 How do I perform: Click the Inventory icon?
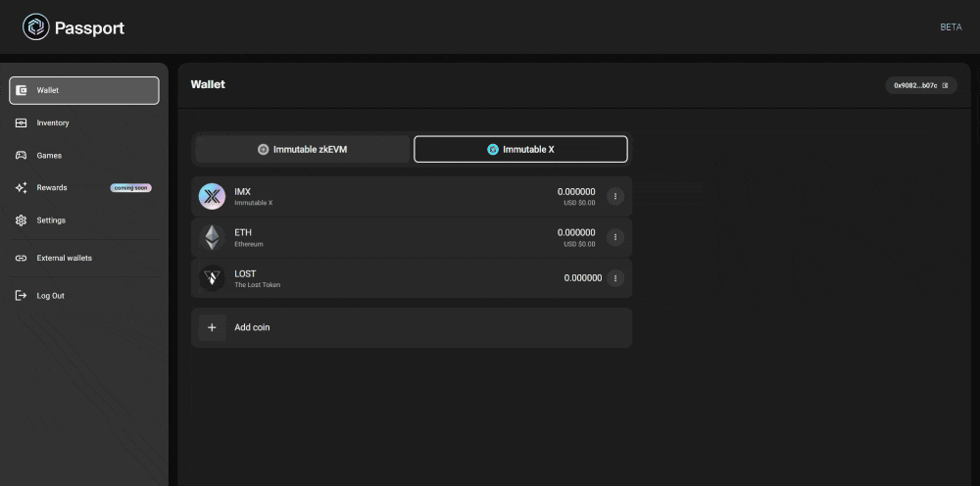22,123
